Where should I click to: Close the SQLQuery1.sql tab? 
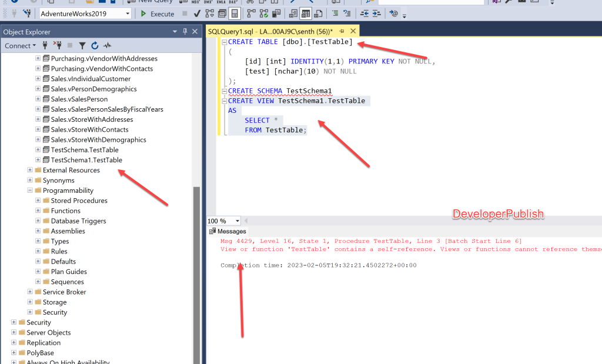(x=353, y=31)
